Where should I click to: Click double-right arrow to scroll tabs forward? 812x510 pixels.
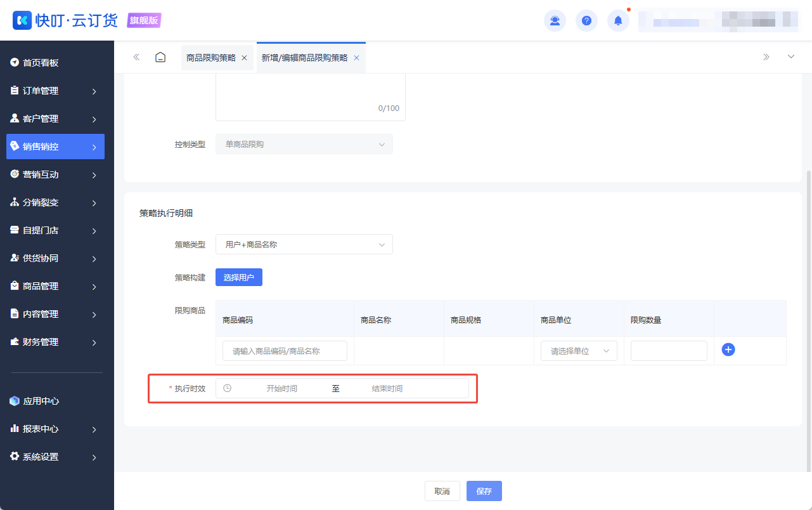point(766,57)
